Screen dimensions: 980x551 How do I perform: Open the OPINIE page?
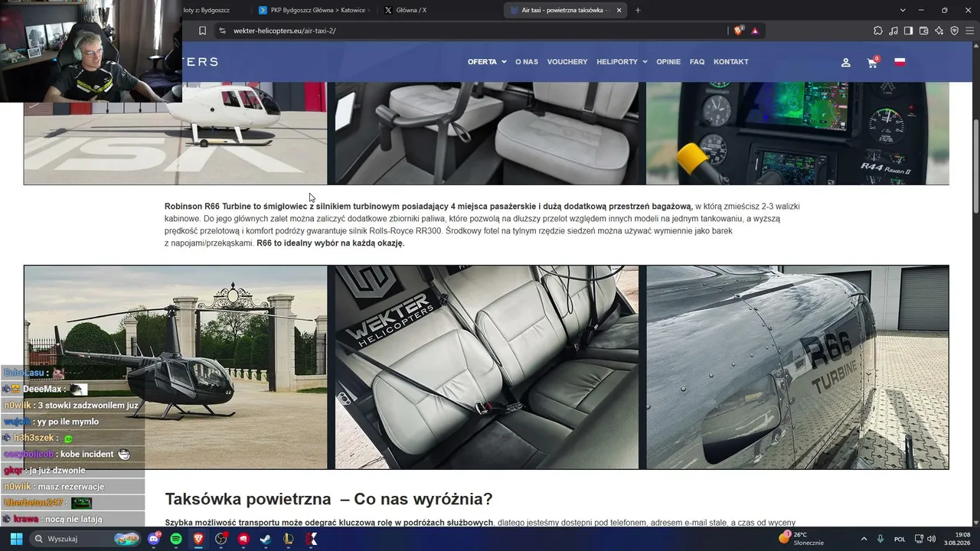pyautogui.click(x=668, y=62)
